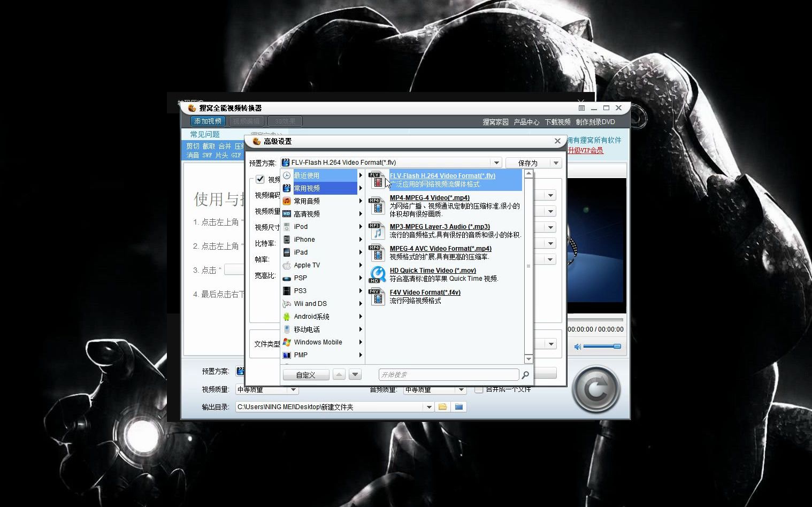The width and height of the screenshot is (812, 507).
Task: Click the speaker volume icon
Action: coord(578,347)
